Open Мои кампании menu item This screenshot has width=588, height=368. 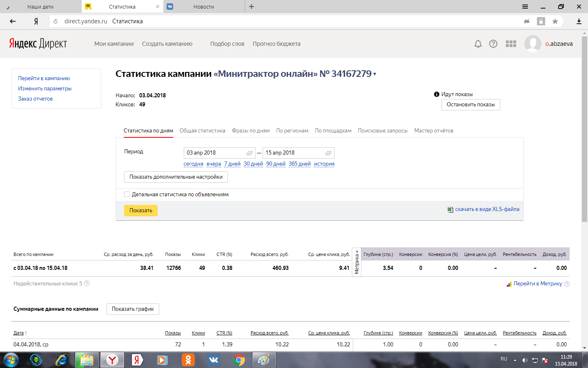[114, 44]
